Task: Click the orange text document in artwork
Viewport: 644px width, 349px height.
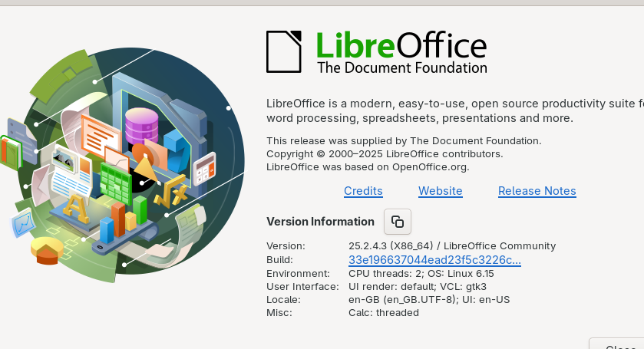Action: pyautogui.click(x=100, y=136)
